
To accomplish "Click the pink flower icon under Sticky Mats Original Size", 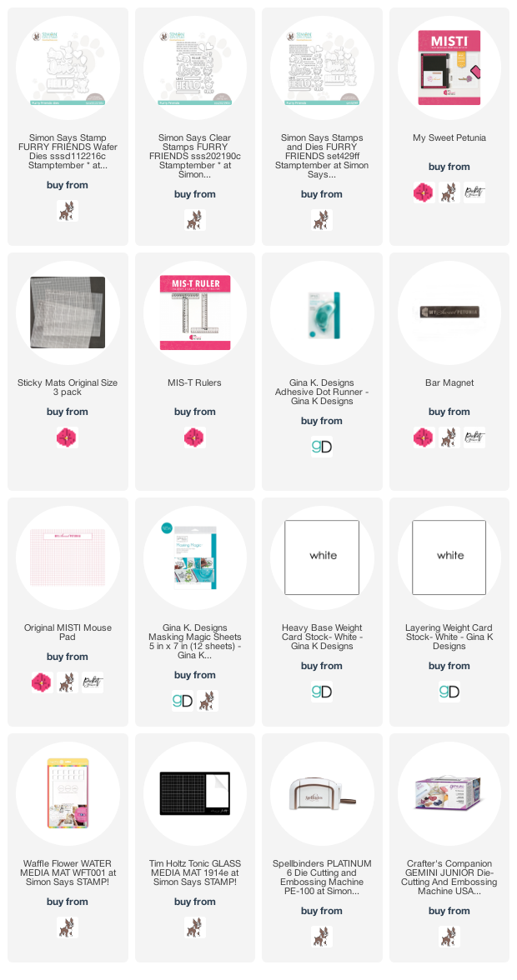I will pyautogui.click(x=68, y=437).
